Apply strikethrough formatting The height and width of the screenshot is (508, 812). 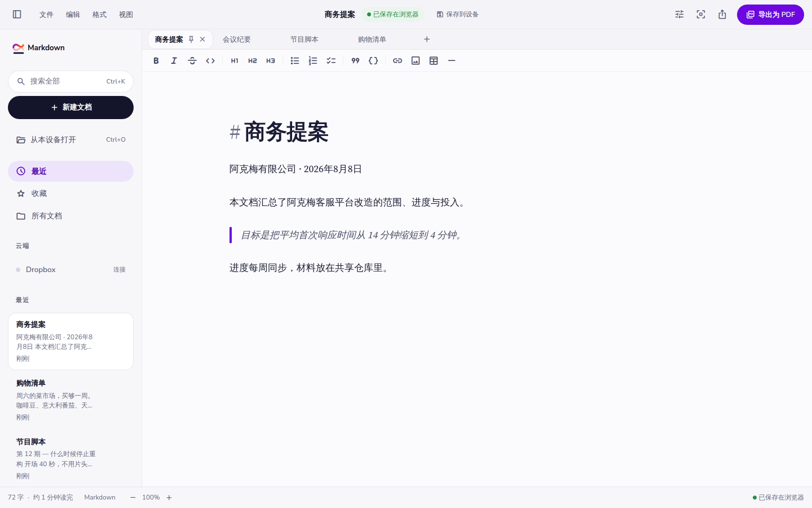(192, 61)
